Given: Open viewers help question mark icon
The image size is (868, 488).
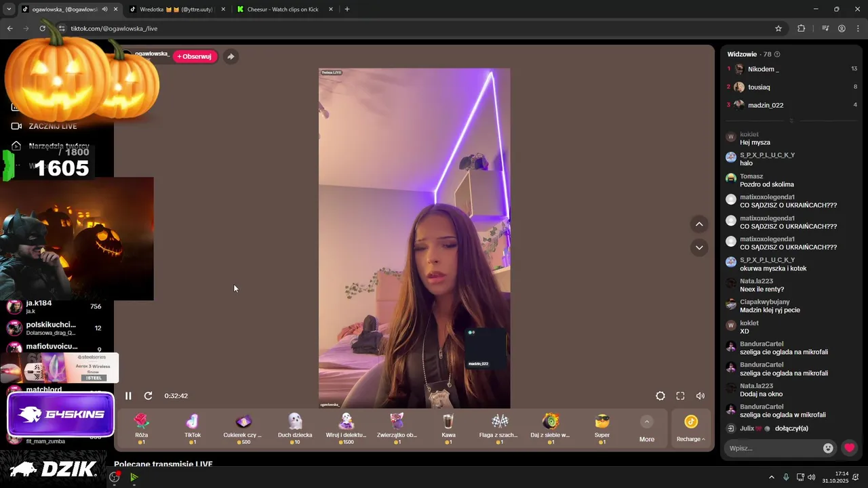Looking at the screenshot, I should coord(777,54).
